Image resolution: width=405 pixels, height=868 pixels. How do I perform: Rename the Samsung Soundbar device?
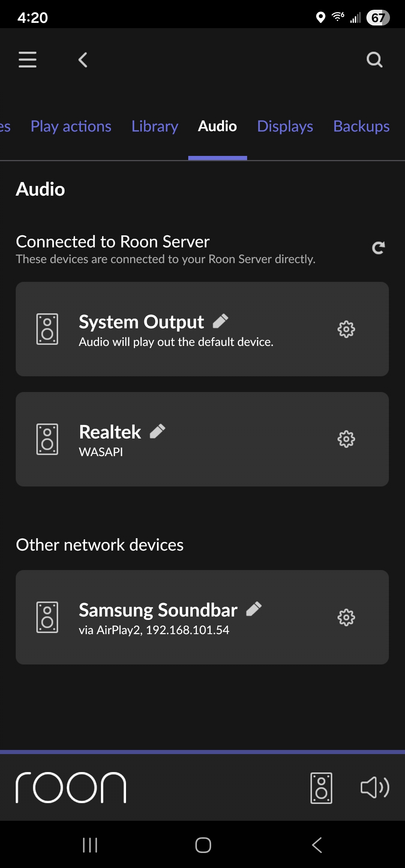pyautogui.click(x=254, y=609)
